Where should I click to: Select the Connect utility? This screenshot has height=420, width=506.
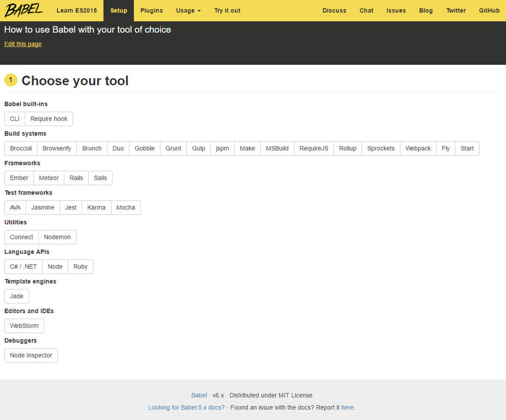pyautogui.click(x=21, y=237)
